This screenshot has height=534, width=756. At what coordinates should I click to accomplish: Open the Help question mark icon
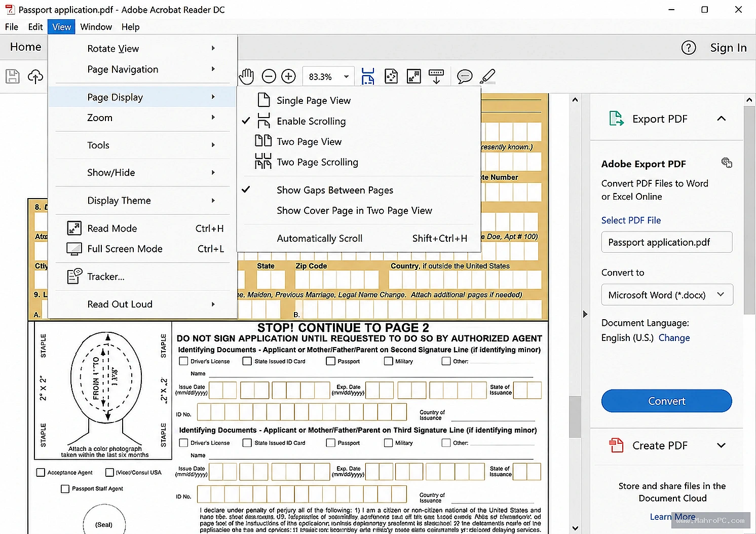tap(689, 48)
